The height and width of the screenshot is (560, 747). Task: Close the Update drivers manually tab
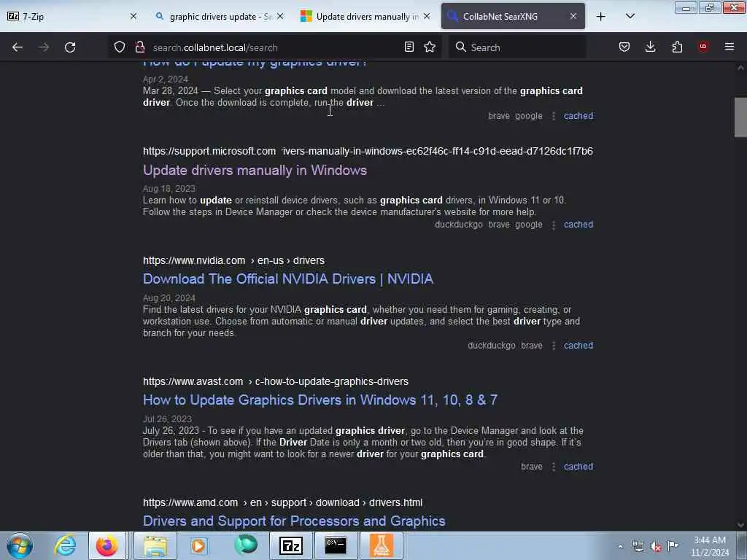427,16
